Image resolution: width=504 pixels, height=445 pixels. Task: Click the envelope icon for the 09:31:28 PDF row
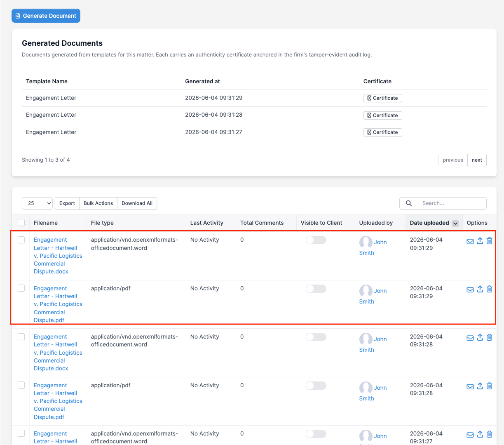click(x=470, y=386)
